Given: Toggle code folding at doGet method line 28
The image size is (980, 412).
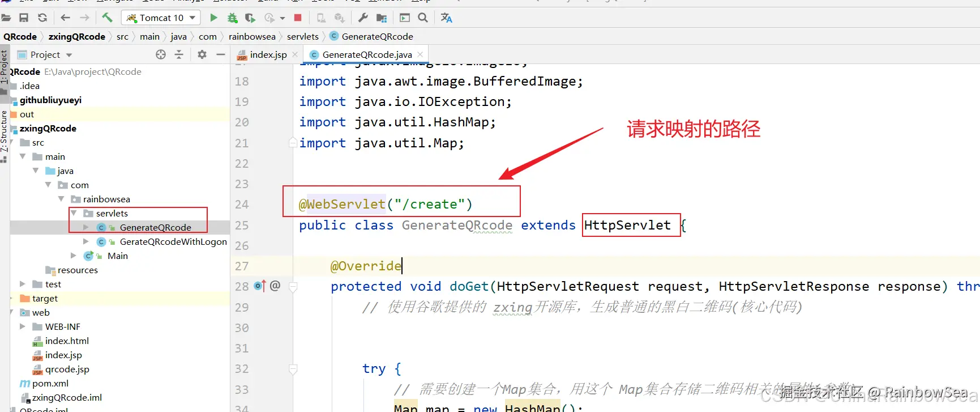Looking at the screenshot, I should coord(293,287).
